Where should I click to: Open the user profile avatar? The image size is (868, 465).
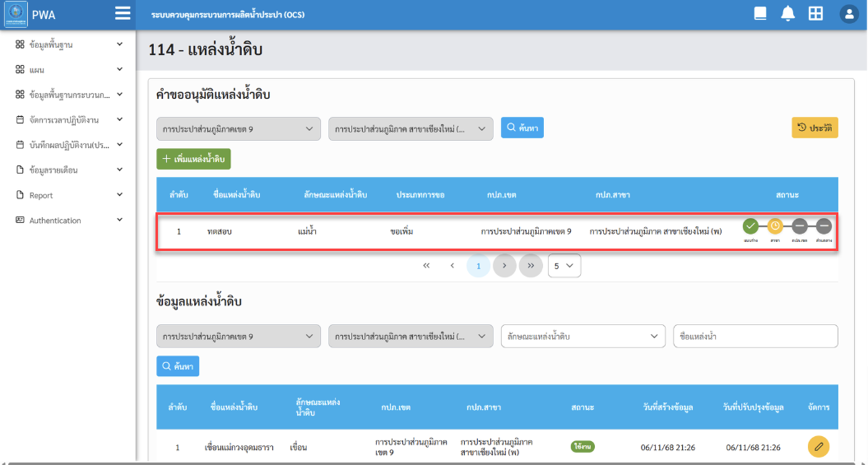pyautogui.click(x=848, y=14)
